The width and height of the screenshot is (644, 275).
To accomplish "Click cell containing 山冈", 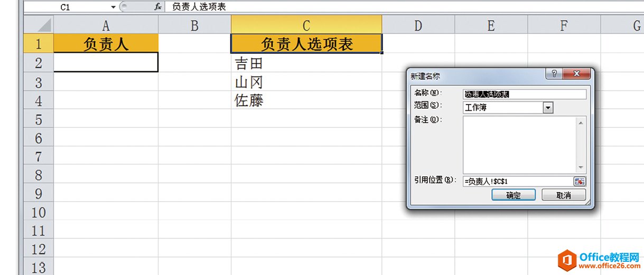I will coord(306,81).
